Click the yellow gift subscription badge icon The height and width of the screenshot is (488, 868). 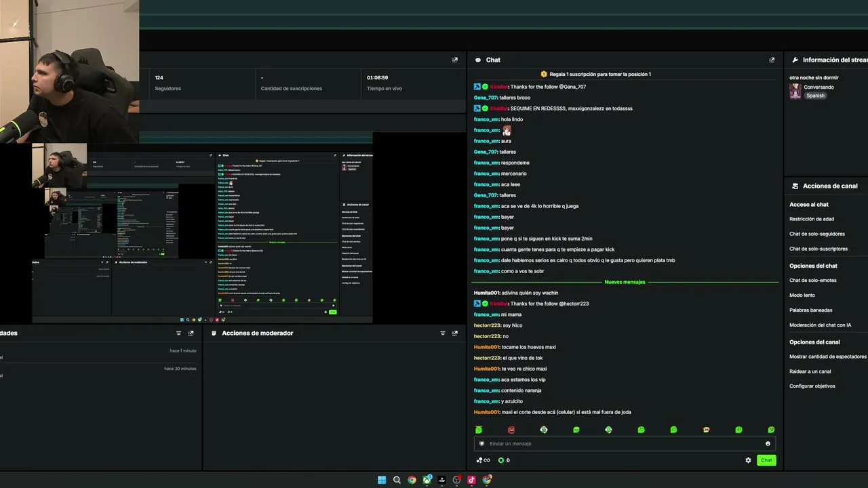coord(544,74)
